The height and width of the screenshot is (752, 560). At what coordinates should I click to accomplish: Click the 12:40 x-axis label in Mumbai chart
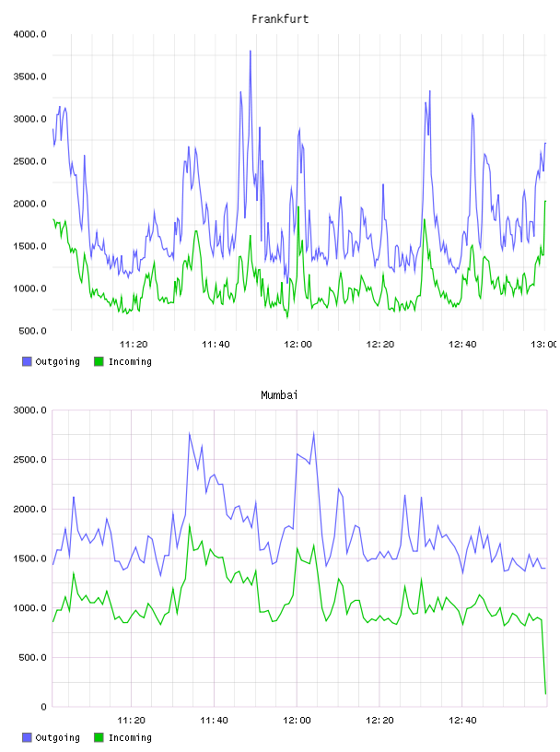pyautogui.click(x=462, y=721)
